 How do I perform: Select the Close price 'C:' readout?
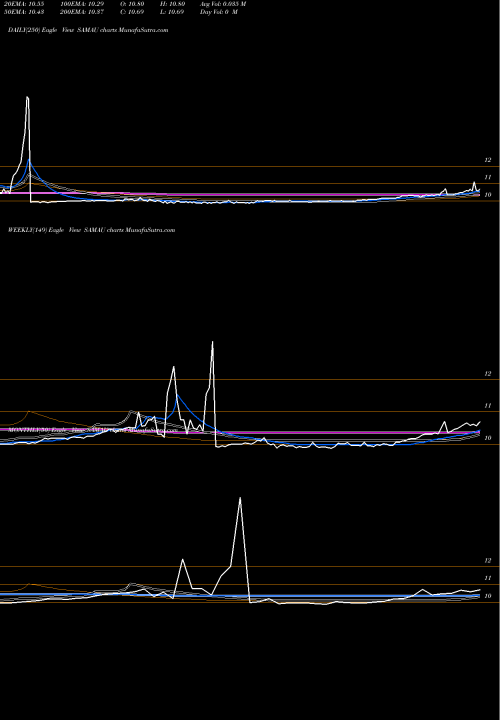pyautogui.click(x=132, y=12)
